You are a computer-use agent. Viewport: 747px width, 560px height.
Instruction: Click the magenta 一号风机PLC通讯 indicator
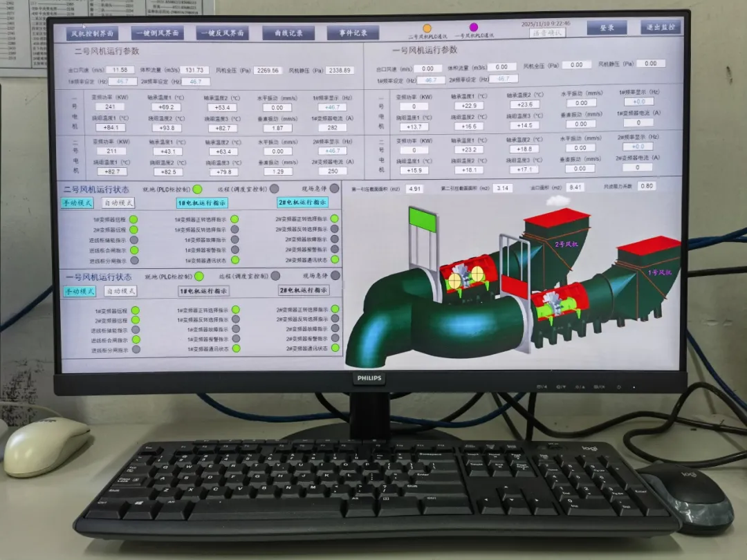coord(474,28)
